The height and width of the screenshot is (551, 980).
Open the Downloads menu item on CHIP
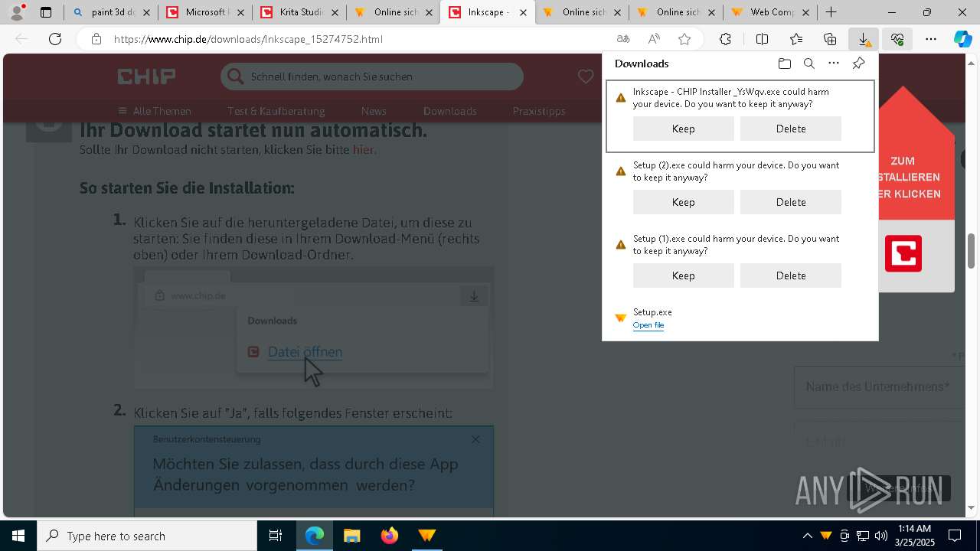point(450,111)
